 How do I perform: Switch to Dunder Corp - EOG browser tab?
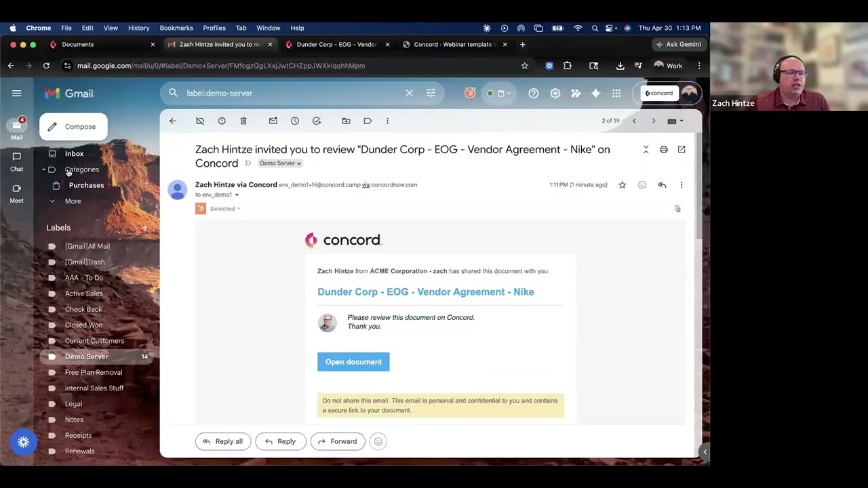337,45
